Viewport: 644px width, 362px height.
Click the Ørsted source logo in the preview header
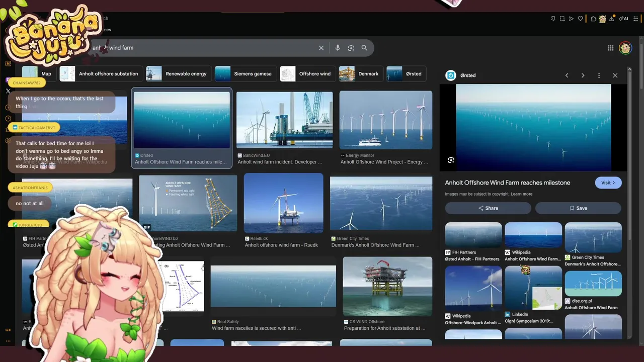pyautogui.click(x=451, y=75)
